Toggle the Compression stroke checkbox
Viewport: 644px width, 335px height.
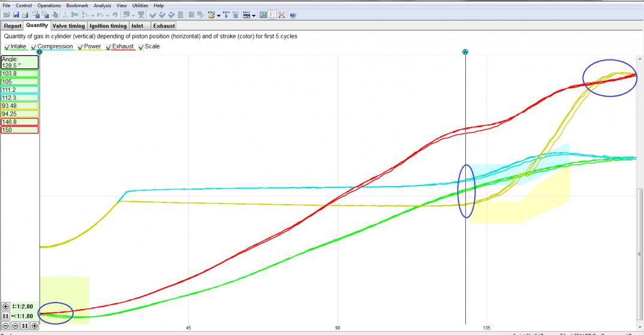34,47
